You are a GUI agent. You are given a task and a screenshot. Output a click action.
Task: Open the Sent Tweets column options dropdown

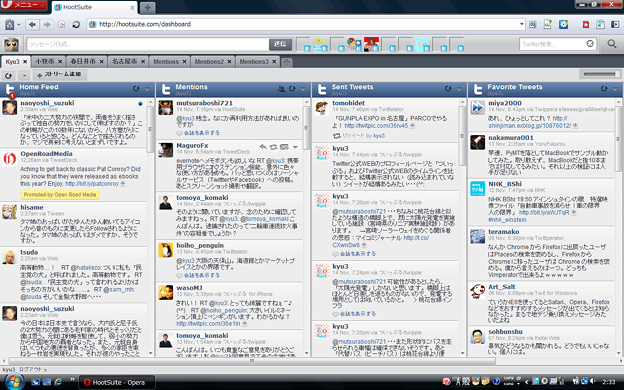point(459,89)
